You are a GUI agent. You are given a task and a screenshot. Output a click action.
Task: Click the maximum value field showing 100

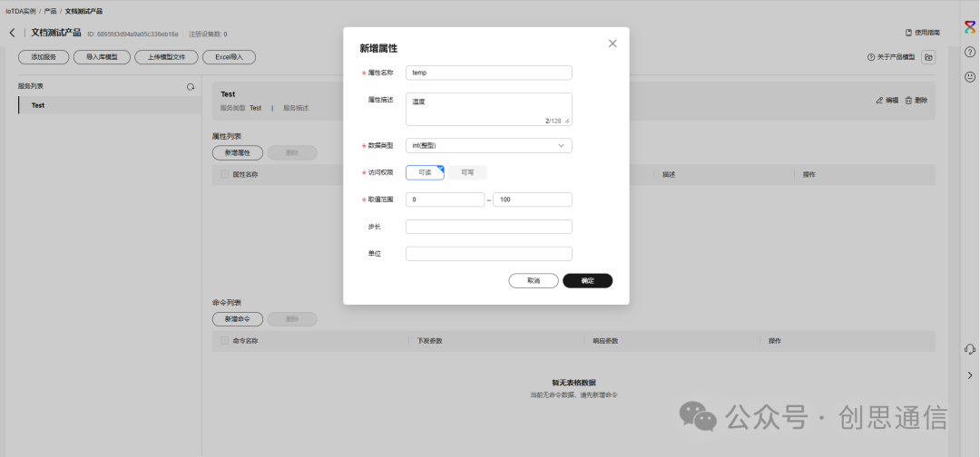click(x=533, y=199)
